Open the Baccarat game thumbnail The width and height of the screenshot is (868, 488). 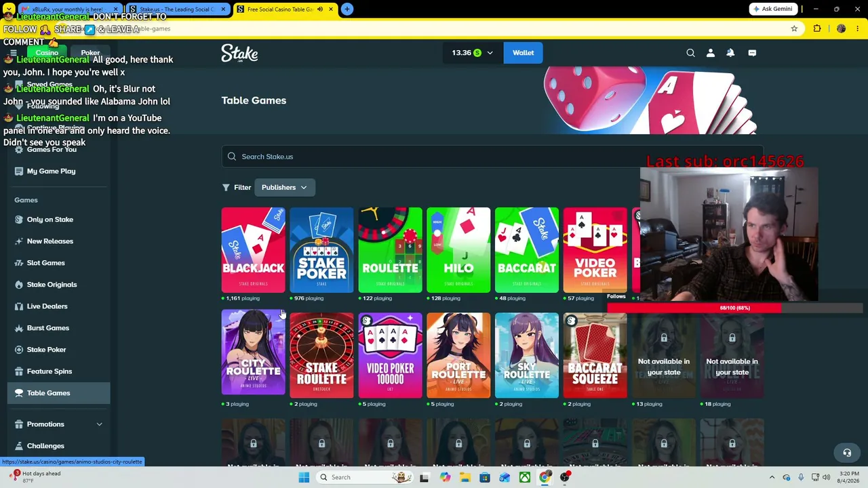(x=527, y=250)
